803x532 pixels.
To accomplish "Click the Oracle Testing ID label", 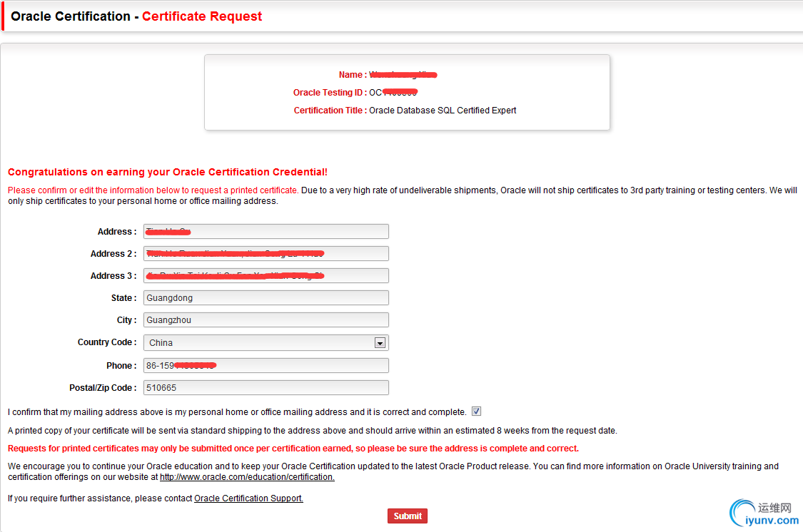I will tap(330, 93).
